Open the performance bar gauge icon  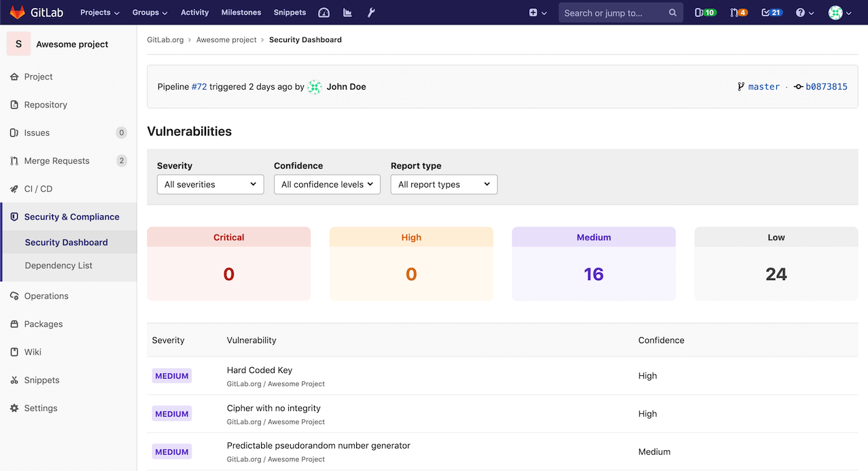coord(324,12)
